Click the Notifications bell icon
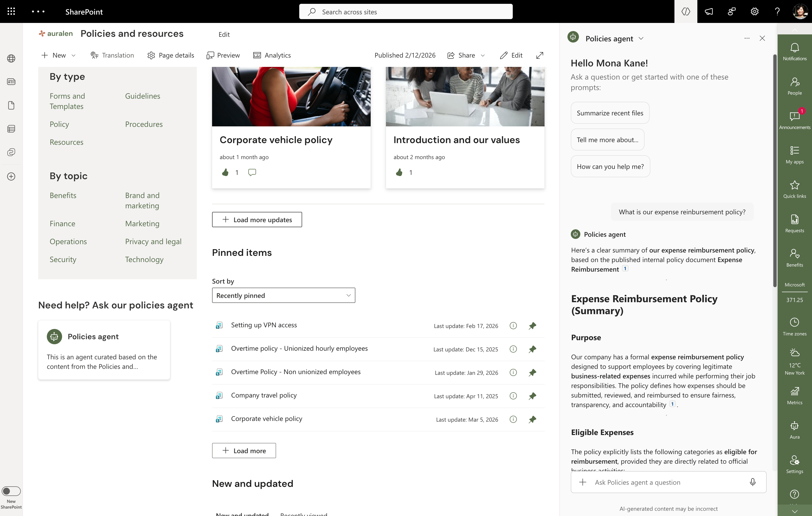The width and height of the screenshot is (812, 516). click(x=795, y=48)
